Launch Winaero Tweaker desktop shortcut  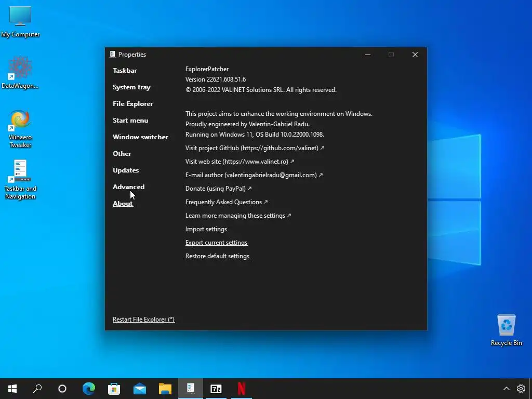click(x=20, y=129)
